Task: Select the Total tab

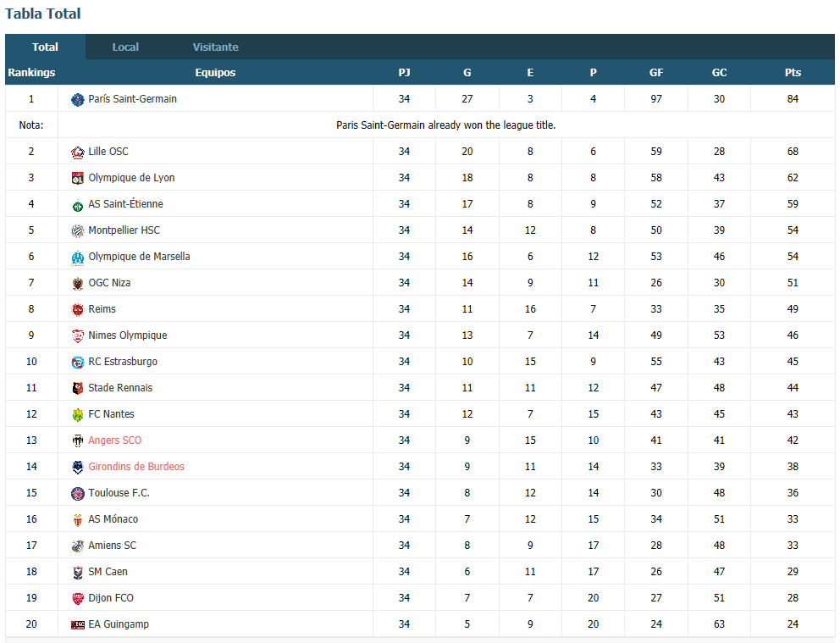Action: [x=45, y=47]
